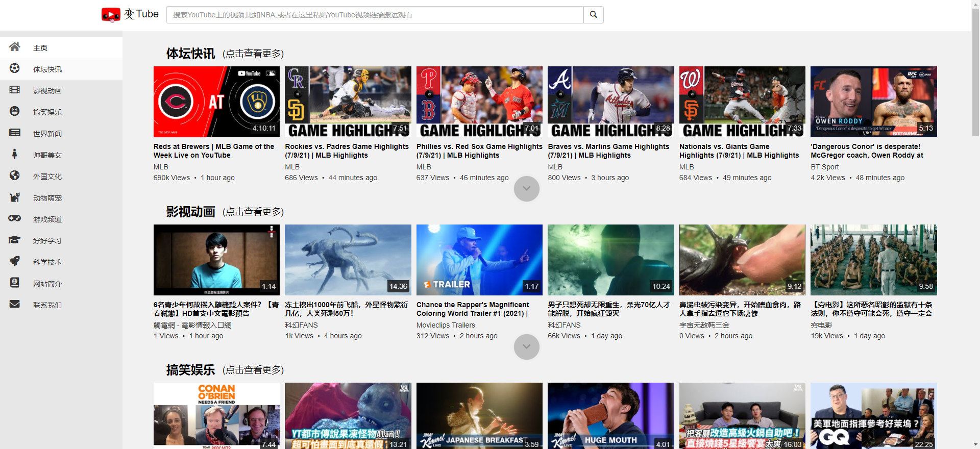Open the 14:36 ice monster thumbnail
Screen dimensions: 980x449
coord(348,260)
